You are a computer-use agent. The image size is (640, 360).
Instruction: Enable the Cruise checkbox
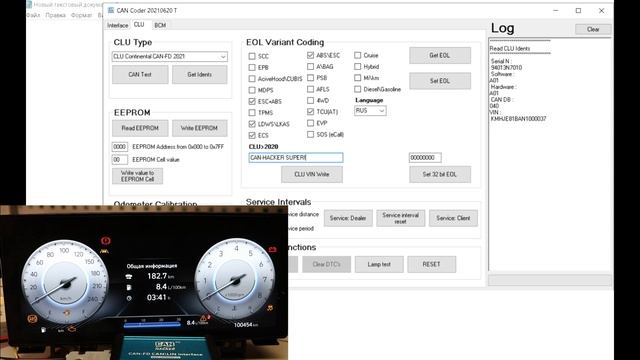pyautogui.click(x=358, y=55)
